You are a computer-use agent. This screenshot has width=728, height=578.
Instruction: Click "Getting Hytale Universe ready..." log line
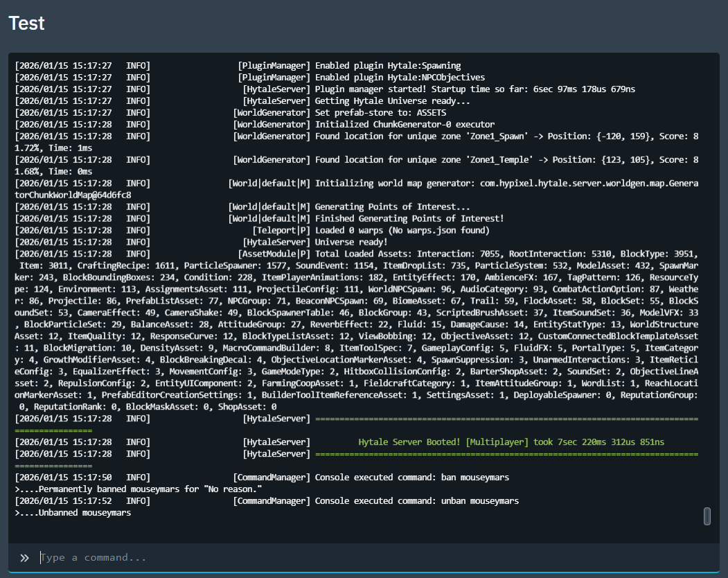click(x=393, y=100)
